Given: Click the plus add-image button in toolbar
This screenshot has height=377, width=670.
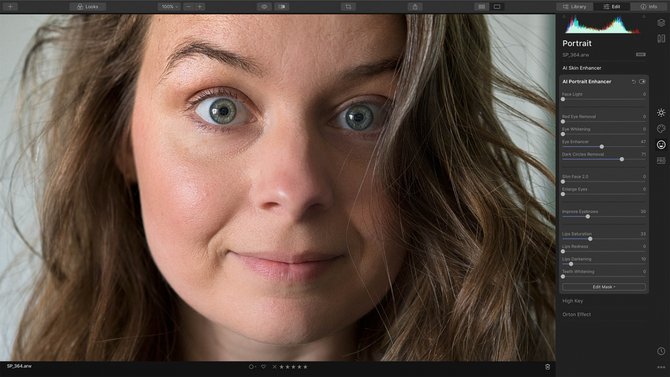Looking at the screenshot, I should coord(10,6).
